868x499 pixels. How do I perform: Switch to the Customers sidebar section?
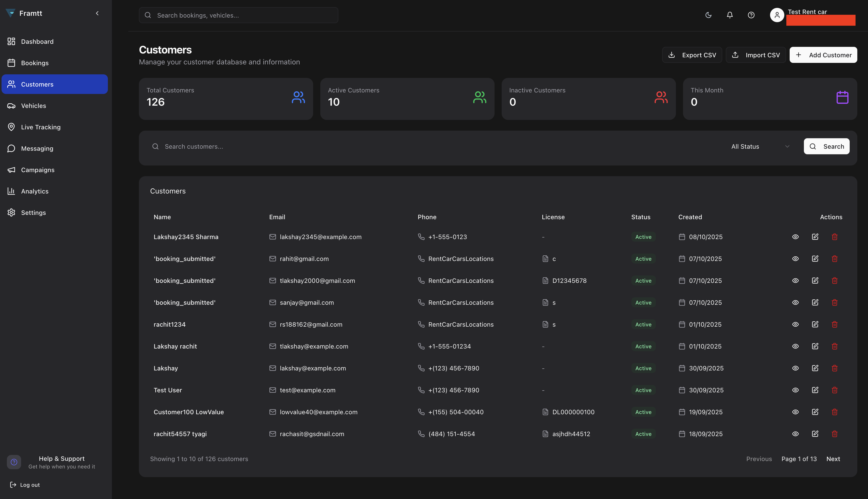(37, 84)
